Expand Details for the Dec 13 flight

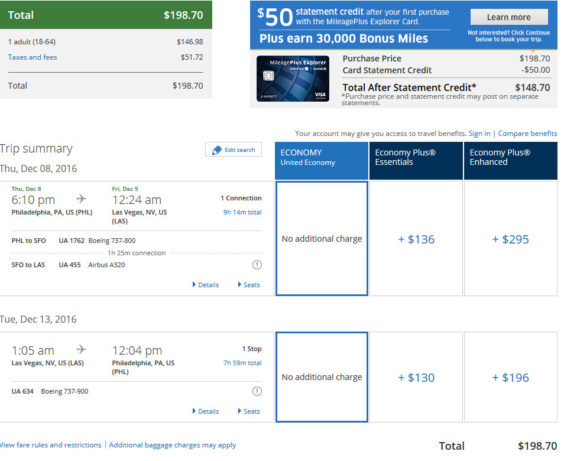(x=205, y=411)
